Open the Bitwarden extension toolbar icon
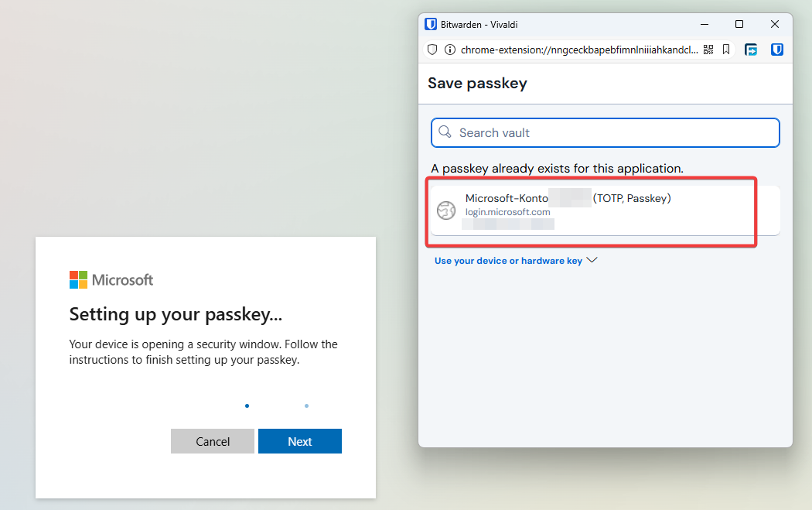The height and width of the screenshot is (510, 812). pos(776,50)
